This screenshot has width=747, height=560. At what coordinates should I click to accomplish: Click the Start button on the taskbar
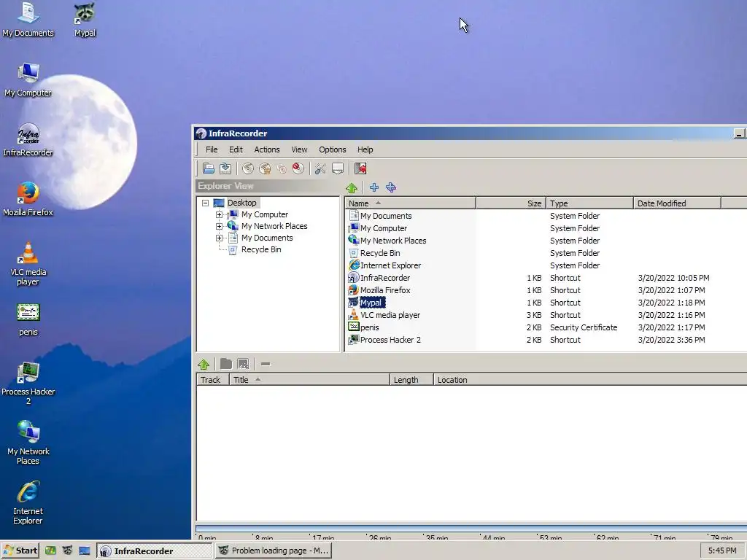(x=20, y=551)
